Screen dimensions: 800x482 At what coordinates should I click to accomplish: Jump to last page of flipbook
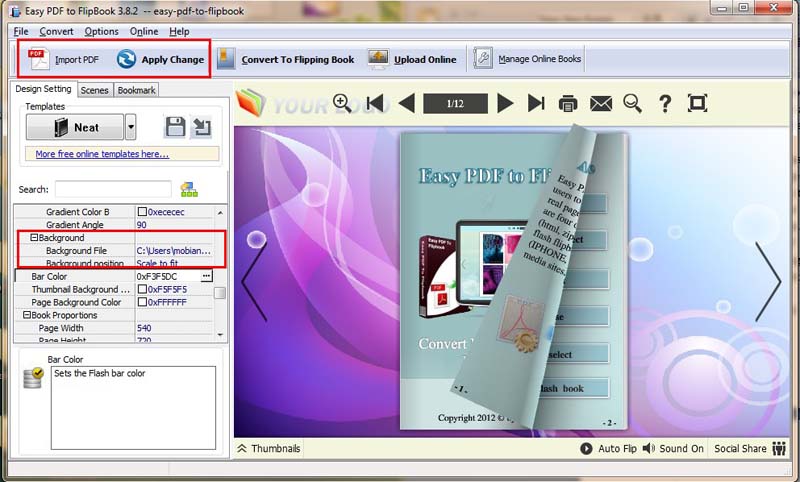point(536,104)
